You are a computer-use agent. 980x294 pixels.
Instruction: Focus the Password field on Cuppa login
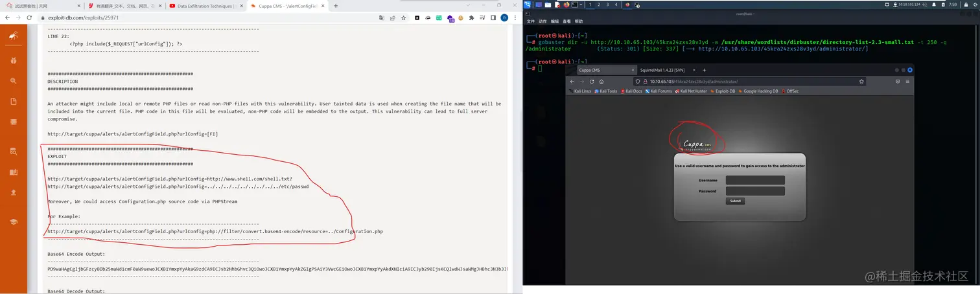(755, 191)
